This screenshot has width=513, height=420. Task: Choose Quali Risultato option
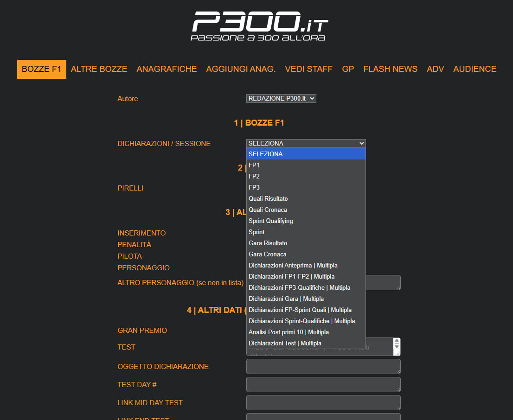(x=268, y=198)
